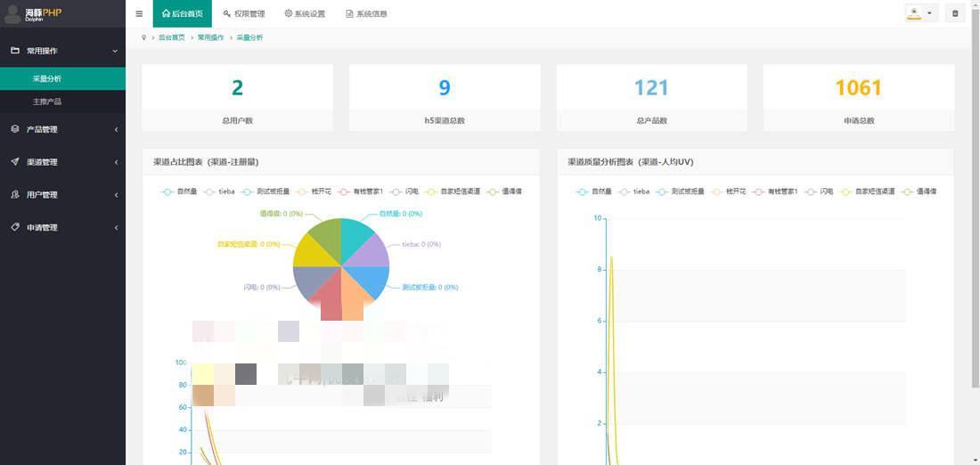Open 常用操作 breadcrumb link
Image resolution: width=980 pixels, height=465 pixels.
[x=210, y=37]
